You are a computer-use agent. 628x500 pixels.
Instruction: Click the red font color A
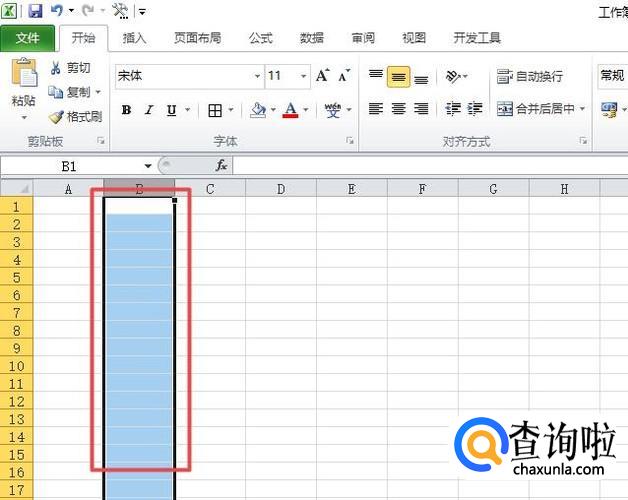pyautogui.click(x=291, y=110)
